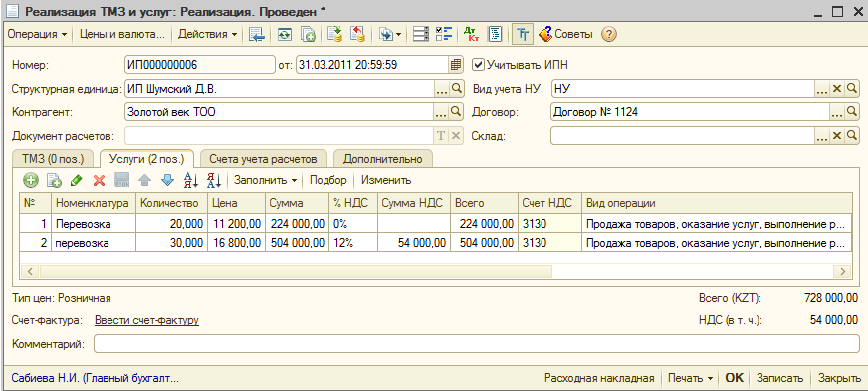Click the Номер input field

coord(200,65)
